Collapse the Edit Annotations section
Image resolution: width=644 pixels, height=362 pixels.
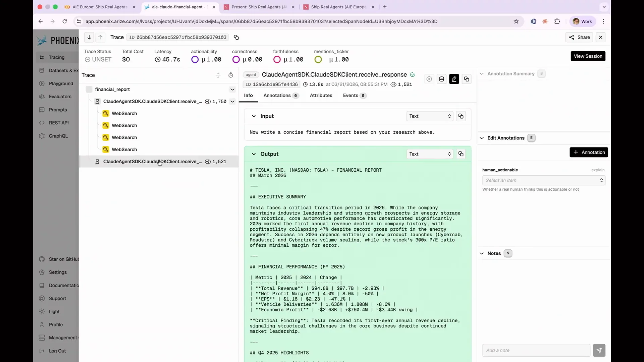482,138
